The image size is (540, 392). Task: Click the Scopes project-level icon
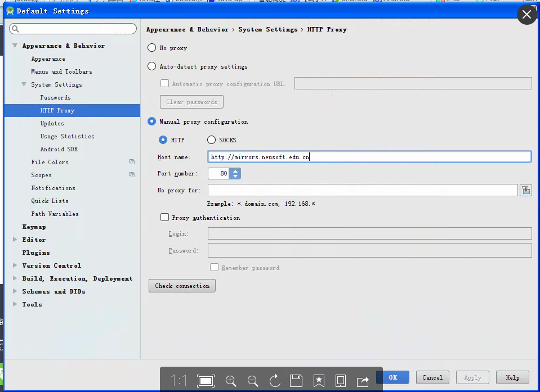pos(132,175)
